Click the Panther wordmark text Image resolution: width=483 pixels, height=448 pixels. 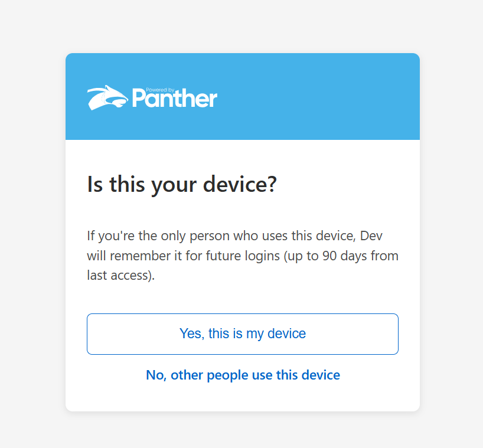click(175, 99)
